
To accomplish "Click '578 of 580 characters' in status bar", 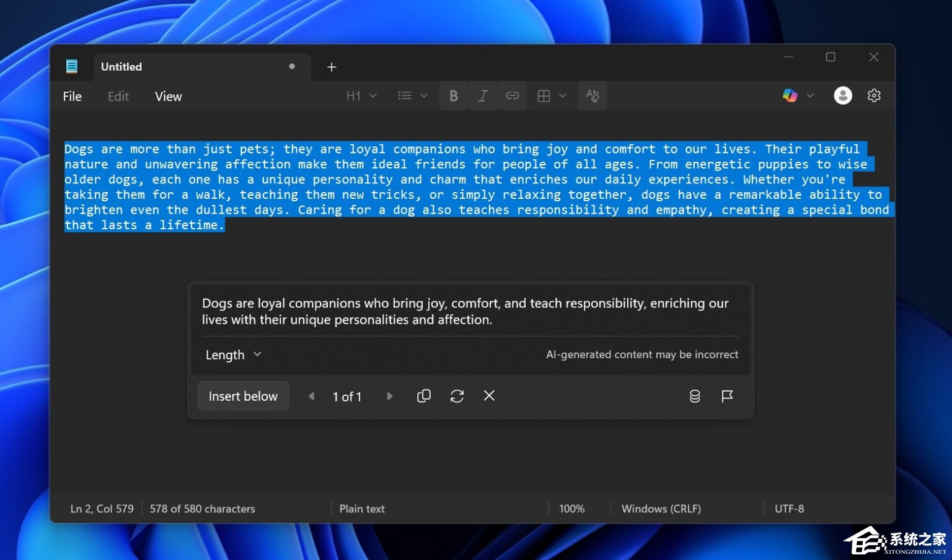I will (203, 509).
